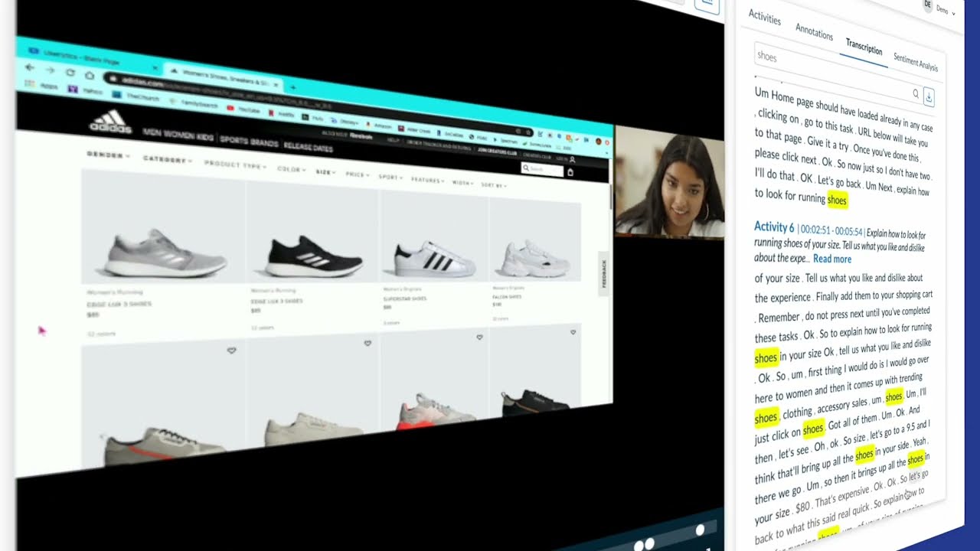
Task: Expand the FEATURES filter
Action: (428, 181)
